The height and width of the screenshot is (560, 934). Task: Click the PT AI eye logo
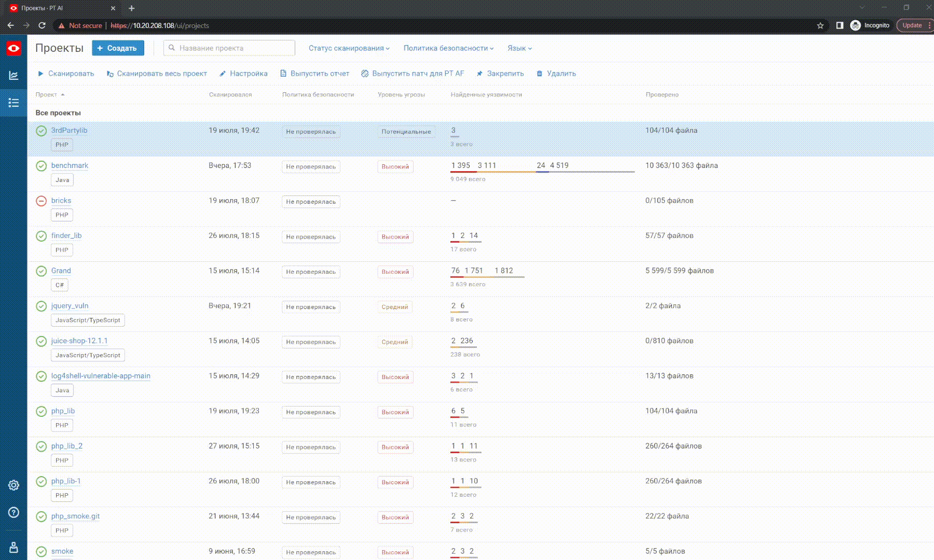[x=13, y=48]
